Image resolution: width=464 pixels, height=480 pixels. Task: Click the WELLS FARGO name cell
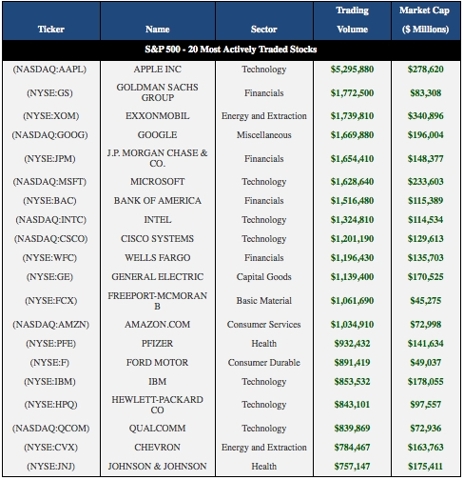pos(157,258)
